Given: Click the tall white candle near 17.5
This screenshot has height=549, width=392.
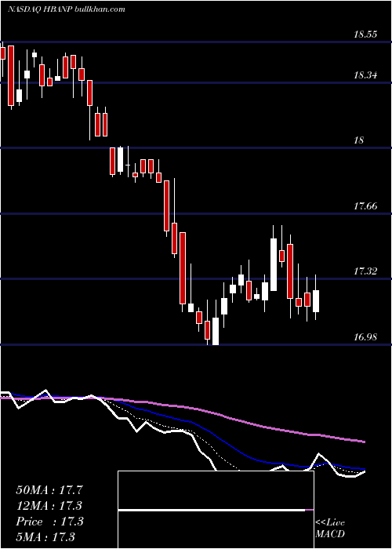Looking at the screenshot, I should (x=274, y=265).
